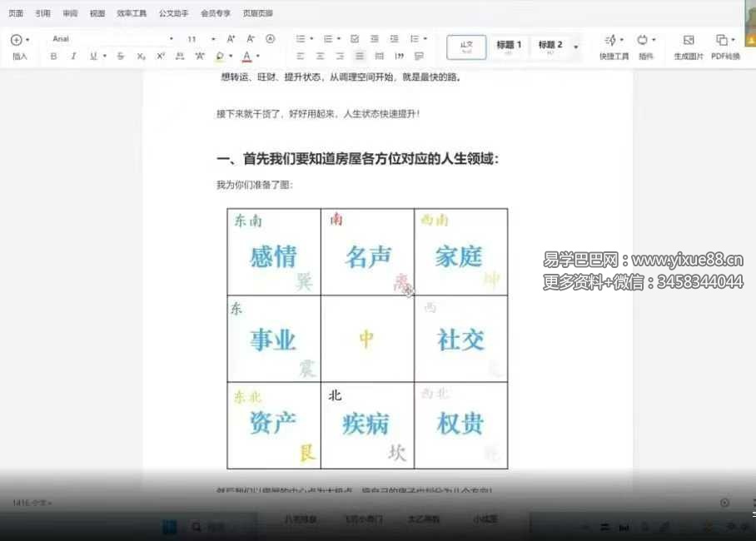
Task: Increase font size with the larger A icon
Action: tap(231, 39)
